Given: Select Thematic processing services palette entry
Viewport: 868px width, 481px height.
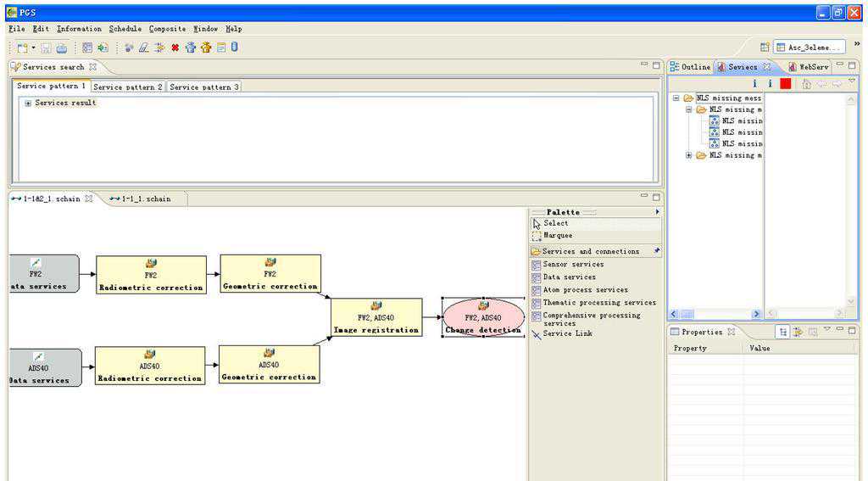Looking at the screenshot, I should coord(598,303).
